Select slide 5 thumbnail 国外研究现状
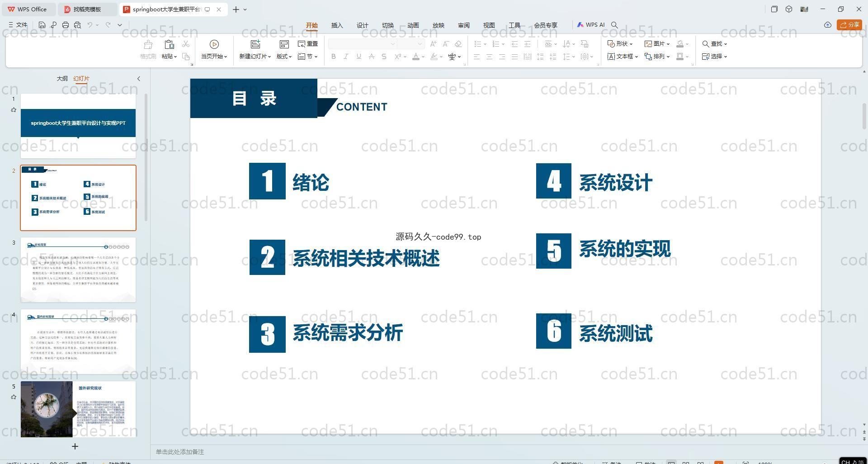The image size is (868, 464). click(x=78, y=409)
